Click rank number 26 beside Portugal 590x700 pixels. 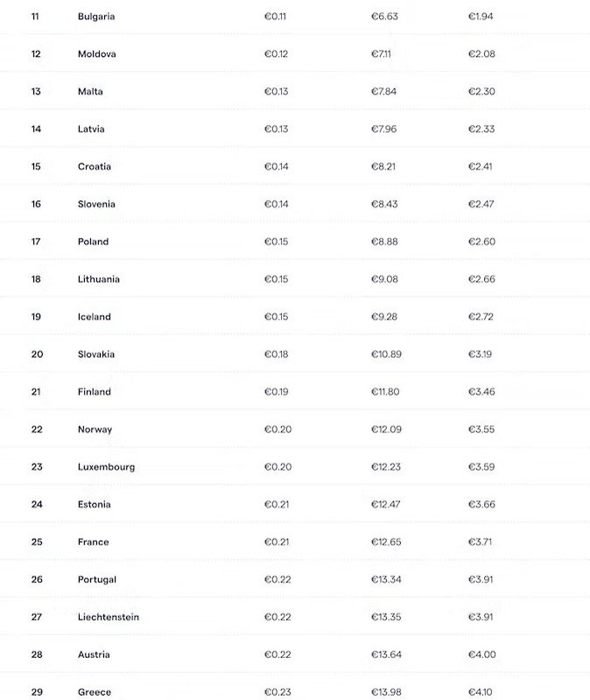pos(37,579)
